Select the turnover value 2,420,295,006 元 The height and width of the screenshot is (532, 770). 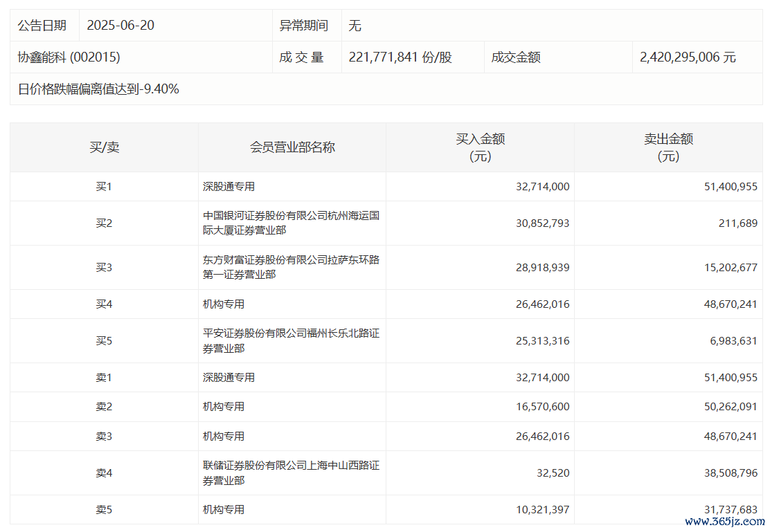point(688,57)
